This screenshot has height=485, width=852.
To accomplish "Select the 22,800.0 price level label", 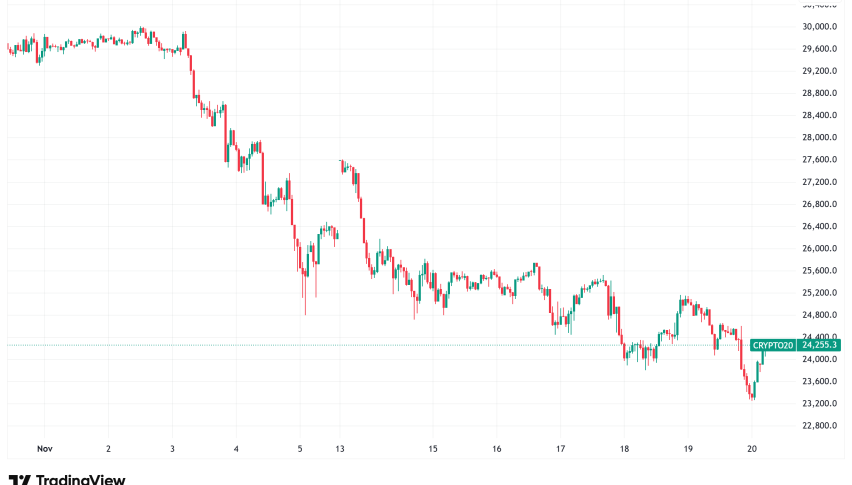I will [819, 426].
